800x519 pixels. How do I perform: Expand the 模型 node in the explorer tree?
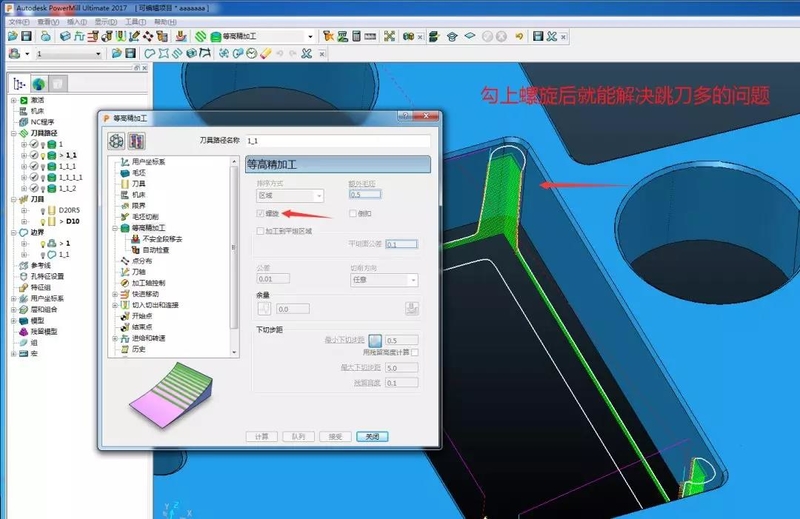14,320
